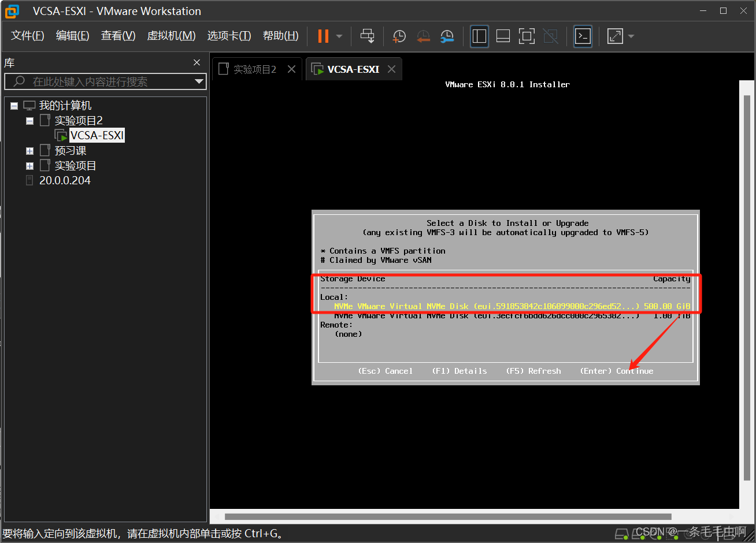The image size is (756, 543).
Task: Click the Ctrl+G input hint in status bar
Action: coord(144,534)
